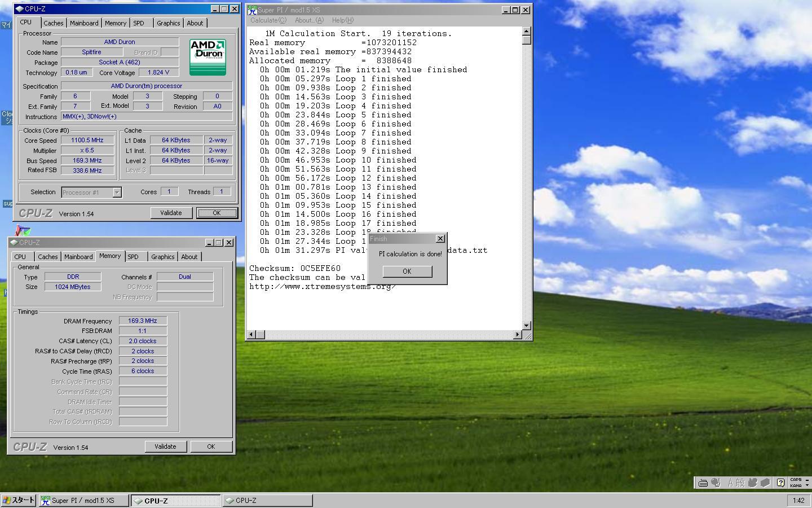Click Super PI horizontal scrollbar right arrow

tap(518, 335)
